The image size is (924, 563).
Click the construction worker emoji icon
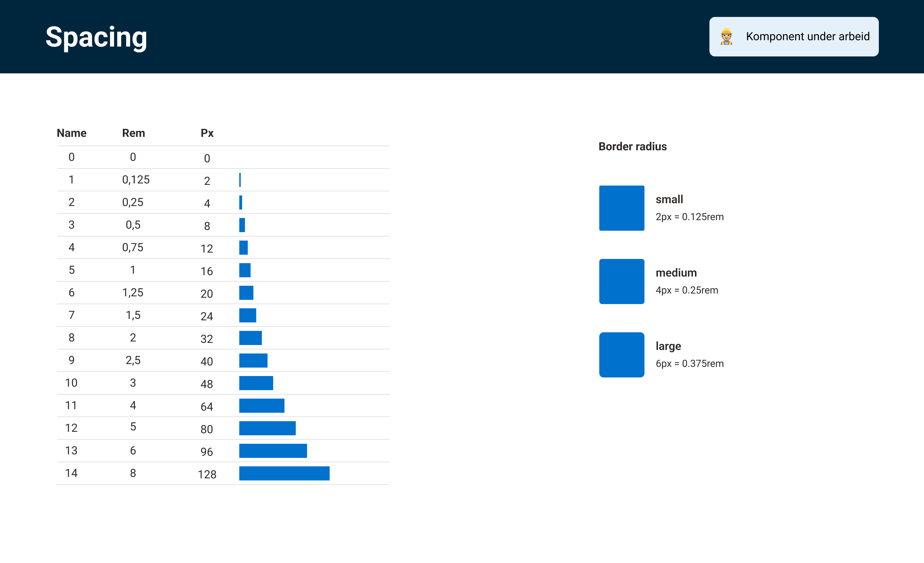(x=726, y=37)
